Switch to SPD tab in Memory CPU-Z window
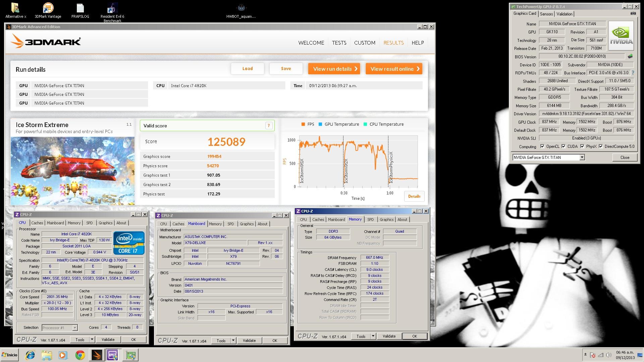This screenshot has width=644, height=362. pos(370,220)
